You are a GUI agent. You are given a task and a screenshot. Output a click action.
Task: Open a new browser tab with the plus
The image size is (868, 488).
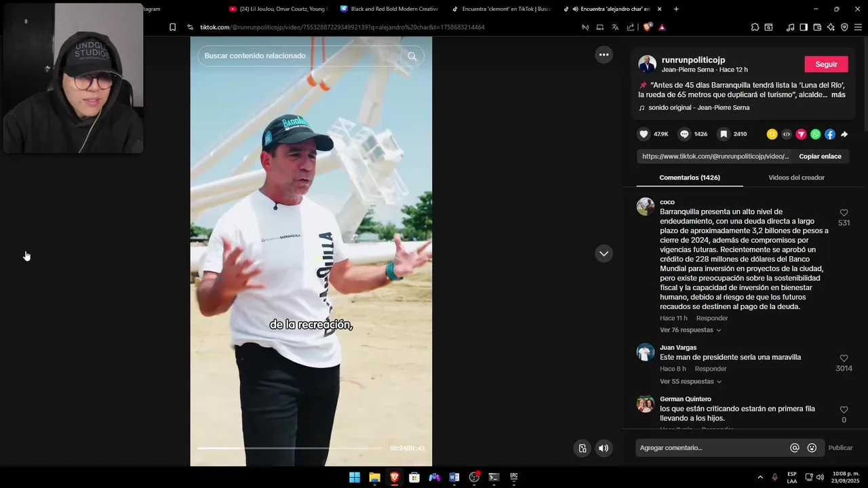pyautogui.click(x=676, y=9)
